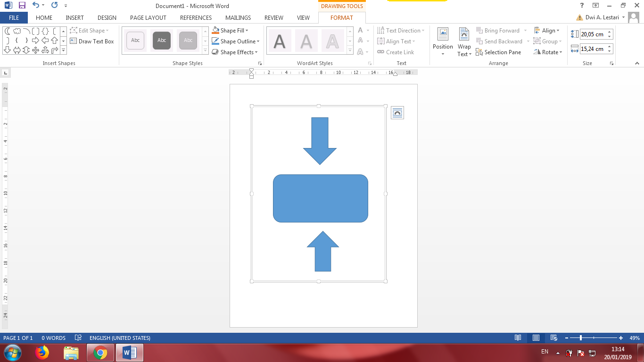The height and width of the screenshot is (362, 644).
Task: Select the Draw Text Box tool
Action: (92, 41)
